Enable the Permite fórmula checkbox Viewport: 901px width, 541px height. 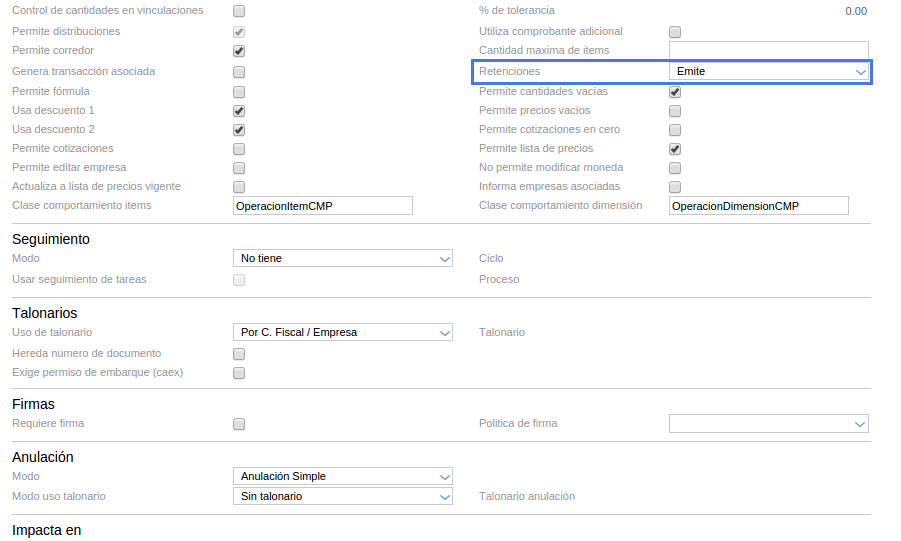[x=239, y=92]
